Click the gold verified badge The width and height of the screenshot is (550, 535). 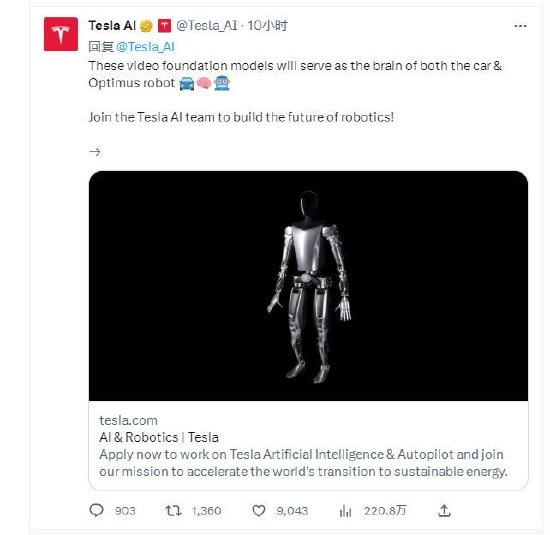[146, 26]
